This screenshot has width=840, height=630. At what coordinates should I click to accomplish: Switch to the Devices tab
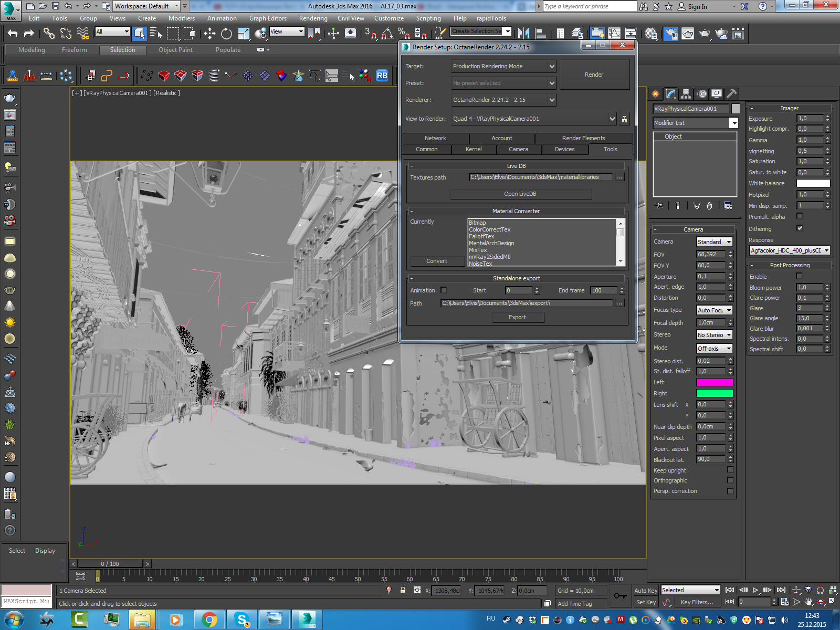565,149
